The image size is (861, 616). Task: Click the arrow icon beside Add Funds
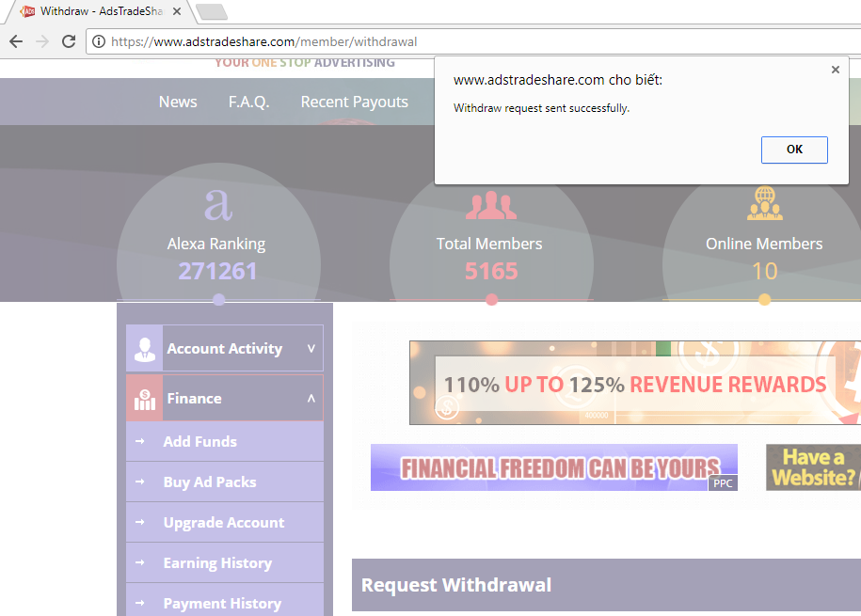click(x=140, y=441)
